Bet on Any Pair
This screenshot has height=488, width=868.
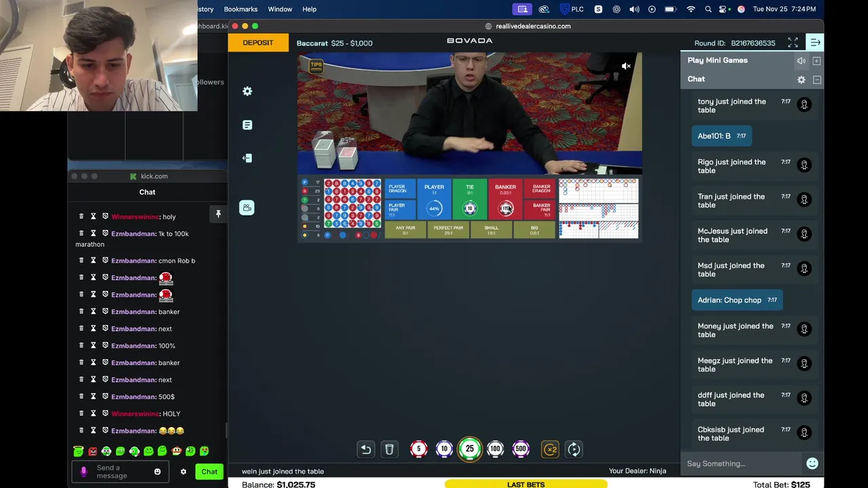click(x=406, y=230)
